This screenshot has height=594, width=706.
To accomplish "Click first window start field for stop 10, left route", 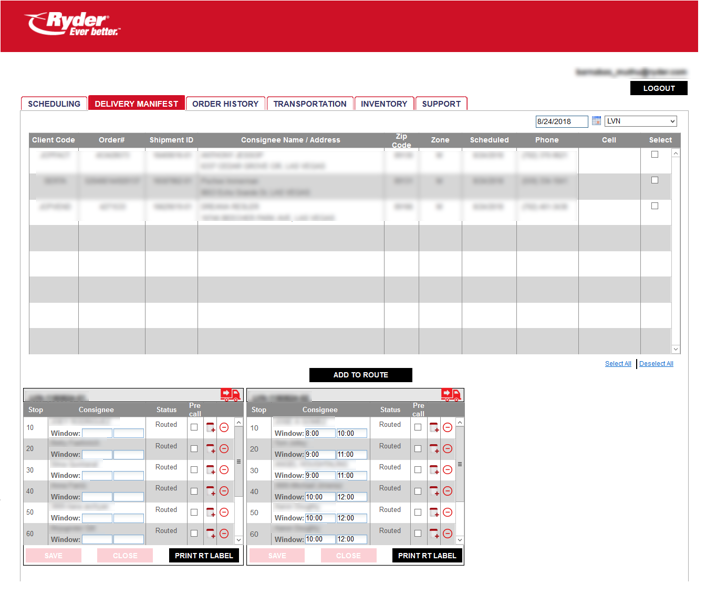I will [x=97, y=433].
